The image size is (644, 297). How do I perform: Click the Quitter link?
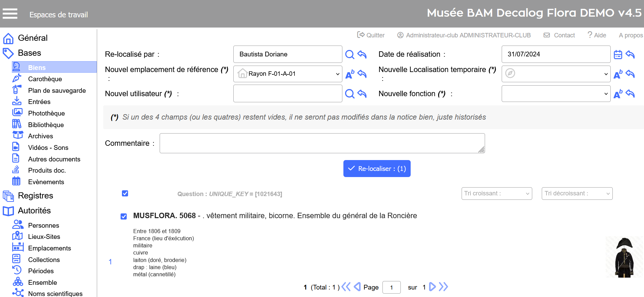click(x=371, y=35)
